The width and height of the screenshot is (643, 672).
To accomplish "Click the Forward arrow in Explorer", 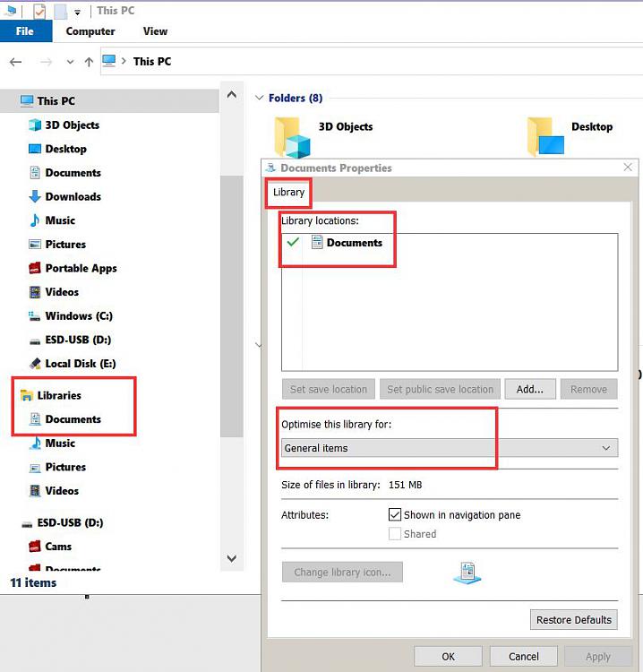I will click(46, 62).
